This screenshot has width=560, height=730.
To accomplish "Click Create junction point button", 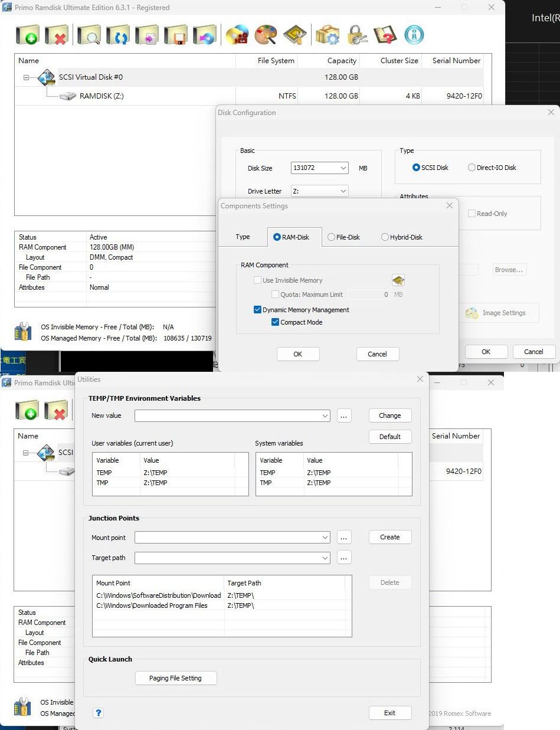I will [x=390, y=538].
